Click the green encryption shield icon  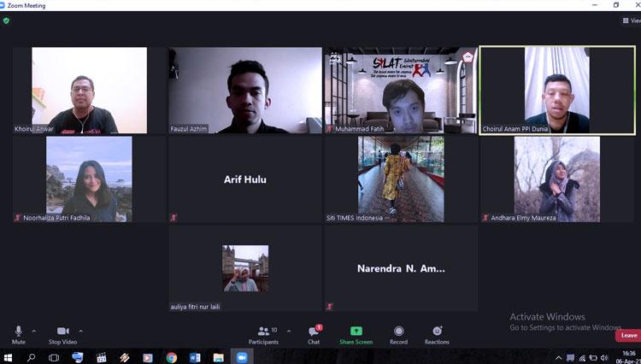point(6,21)
